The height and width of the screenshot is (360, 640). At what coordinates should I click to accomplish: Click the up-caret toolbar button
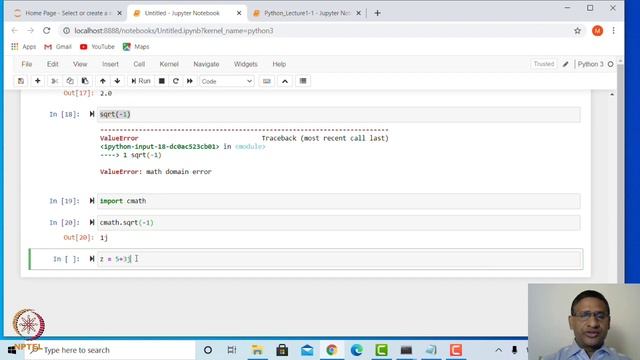click(x=285, y=81)
